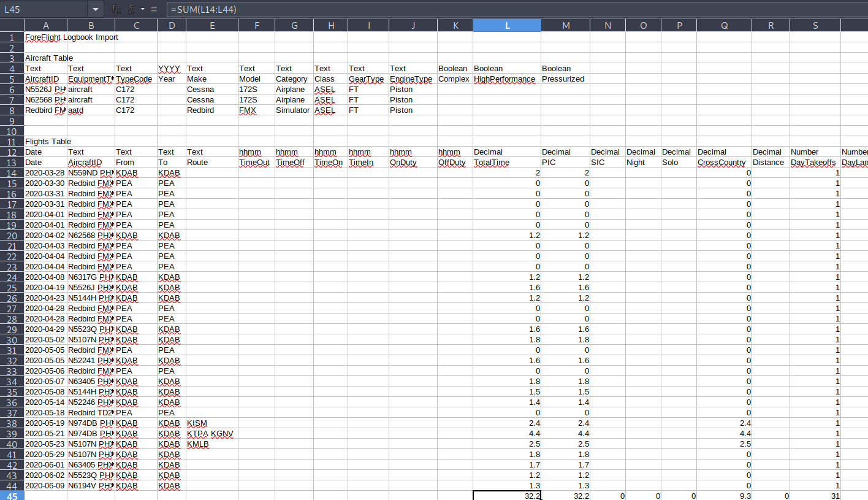Select the column L header

point(506,25)
